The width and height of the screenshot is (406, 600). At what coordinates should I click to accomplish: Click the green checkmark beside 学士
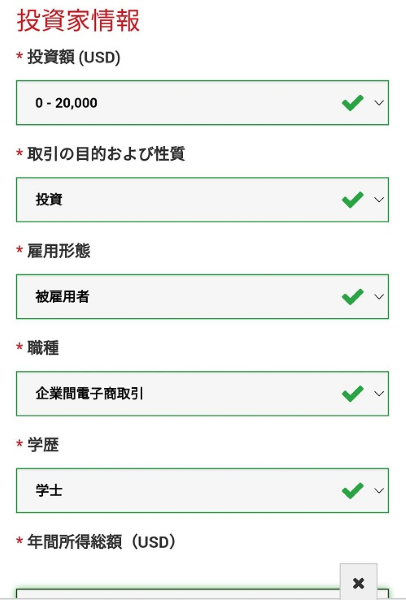(352, 491)
